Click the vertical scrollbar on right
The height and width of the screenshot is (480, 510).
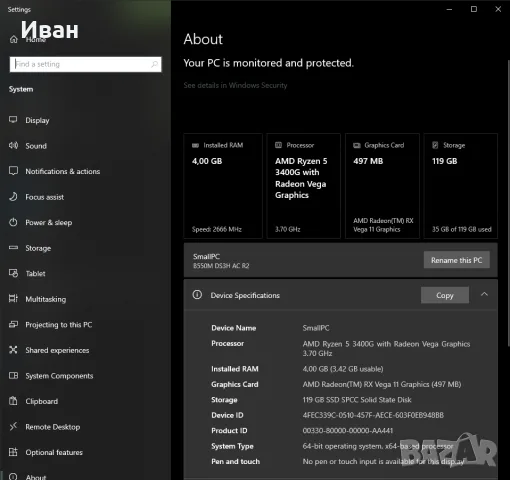coord(508,203)
